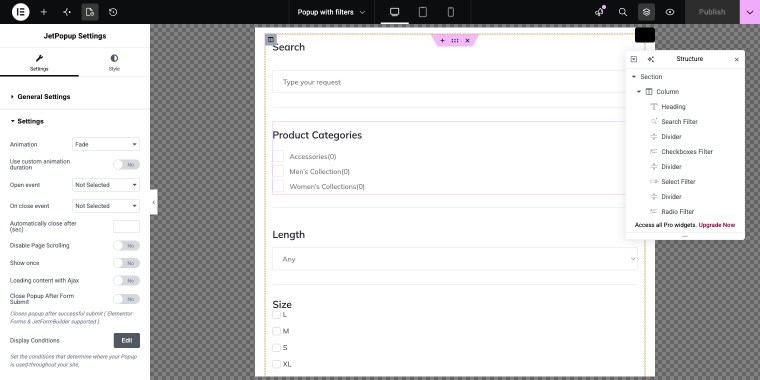Select the Search Filter widget icon

[x=654, y=122]
